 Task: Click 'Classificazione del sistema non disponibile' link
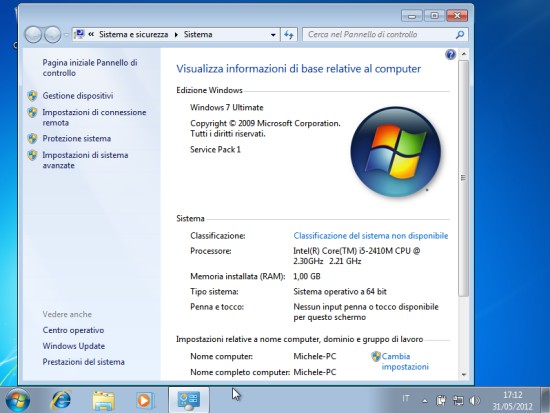pyautogui.click(x=371, y=235)
